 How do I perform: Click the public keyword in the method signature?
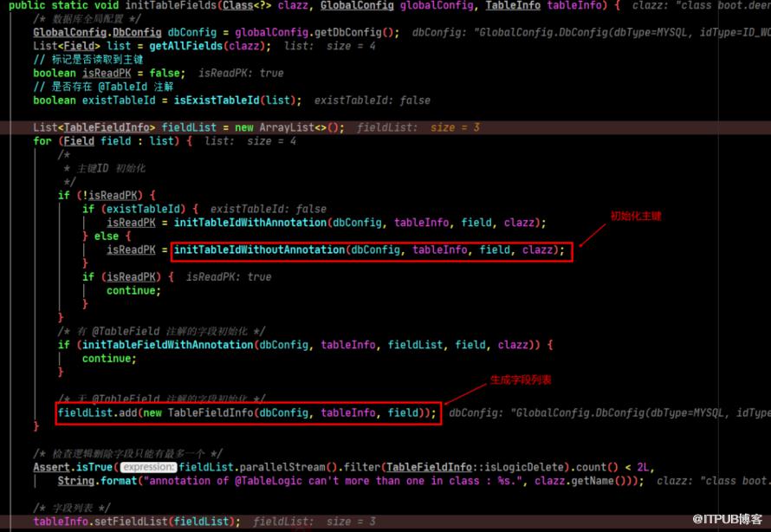pyautogui.click(x=27, y=5)
